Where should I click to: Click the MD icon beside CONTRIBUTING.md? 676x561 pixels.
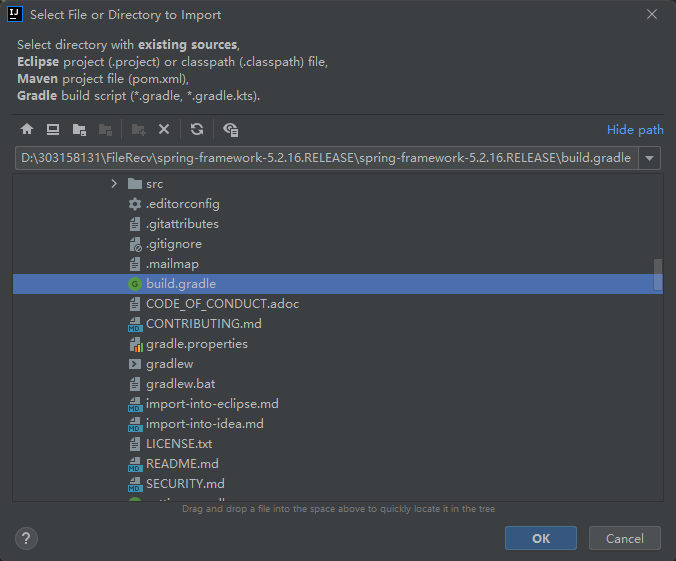(x=135, y=324)
